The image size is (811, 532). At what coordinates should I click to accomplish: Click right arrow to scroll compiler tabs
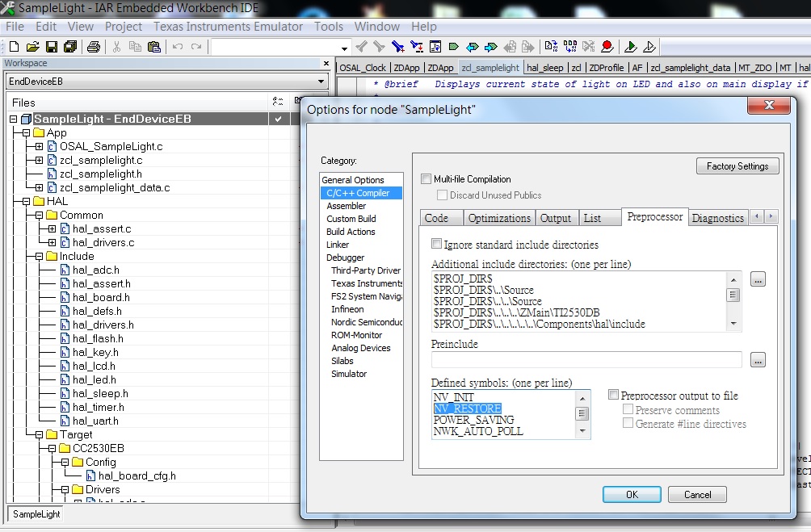click(x=771, y=216)
